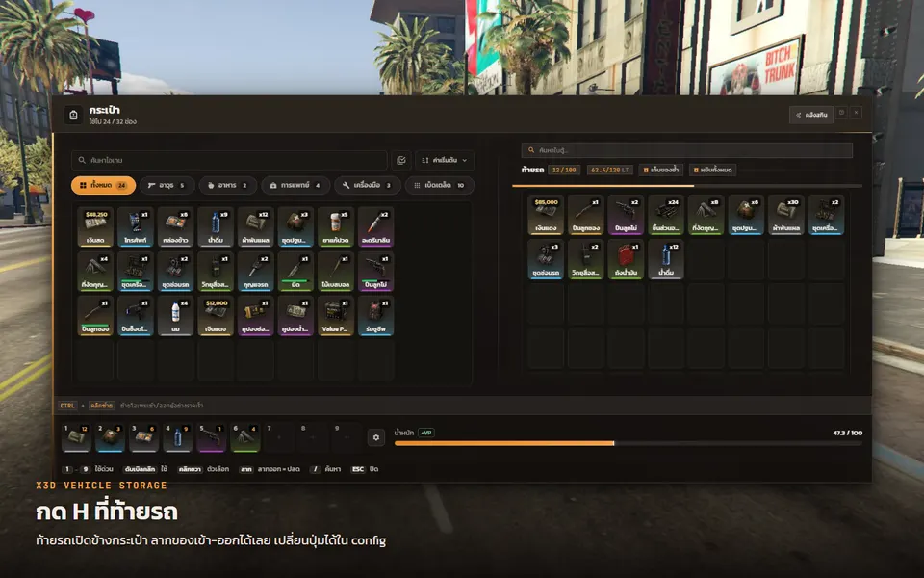Focus the trunk search field

click(x=687, y=150)
